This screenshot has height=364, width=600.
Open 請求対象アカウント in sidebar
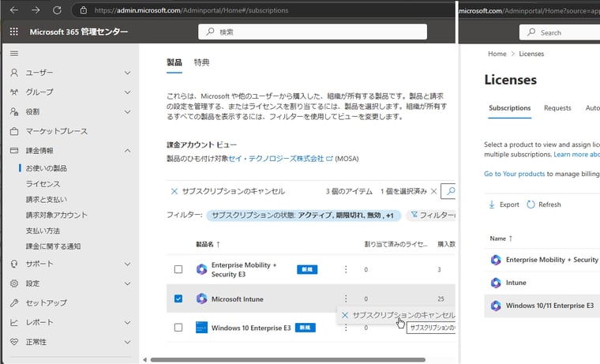(x=57, y=215)
